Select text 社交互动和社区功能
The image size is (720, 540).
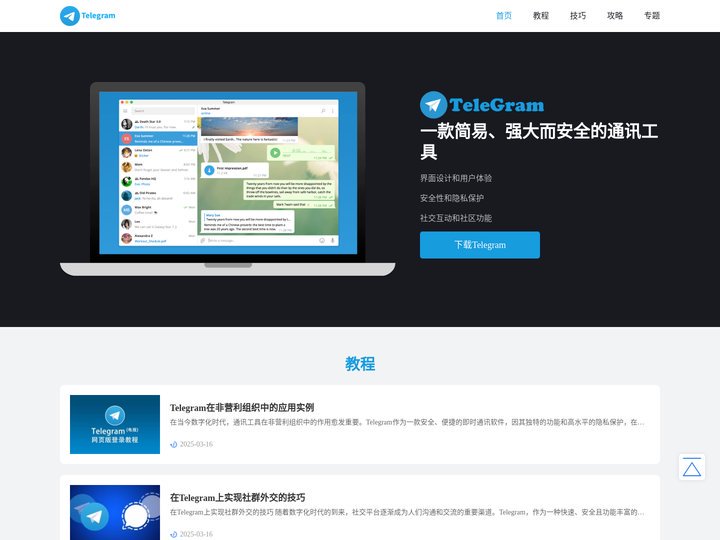pyautogui.click(x=456, y=218)
